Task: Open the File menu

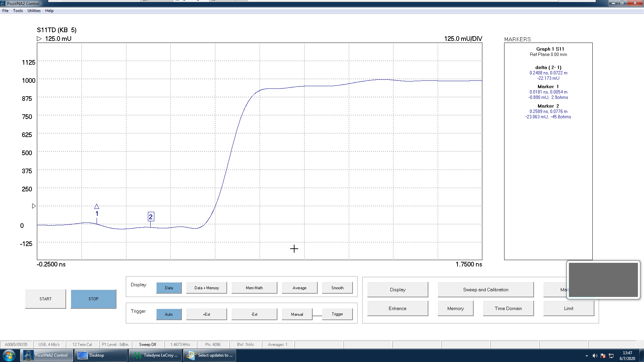Action: 5,11
